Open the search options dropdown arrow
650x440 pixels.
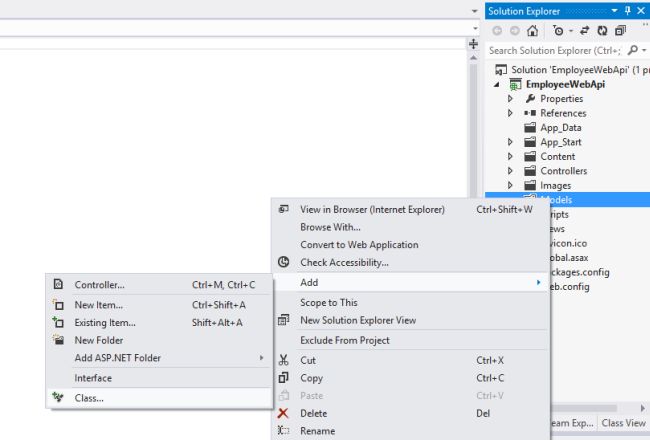coord(644,51)
